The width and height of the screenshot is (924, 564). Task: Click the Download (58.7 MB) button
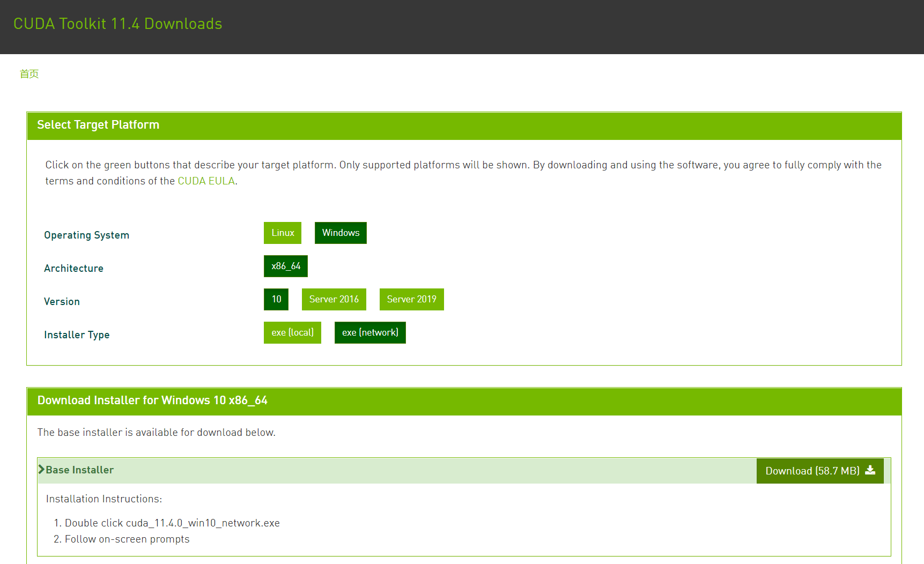820,471
